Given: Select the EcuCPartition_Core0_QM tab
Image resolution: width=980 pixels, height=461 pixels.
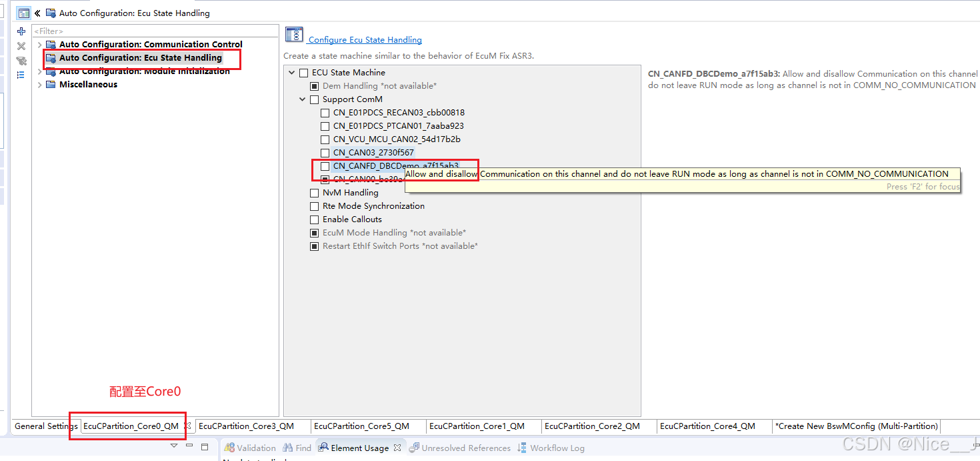Looking at the screenshot, I should pos(131,426).
